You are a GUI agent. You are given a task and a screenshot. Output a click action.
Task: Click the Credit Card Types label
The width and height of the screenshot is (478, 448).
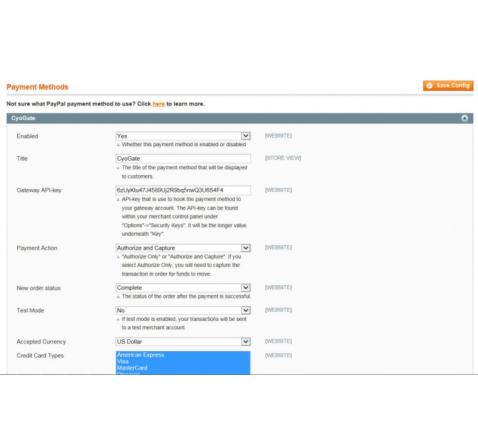point(40,356)
